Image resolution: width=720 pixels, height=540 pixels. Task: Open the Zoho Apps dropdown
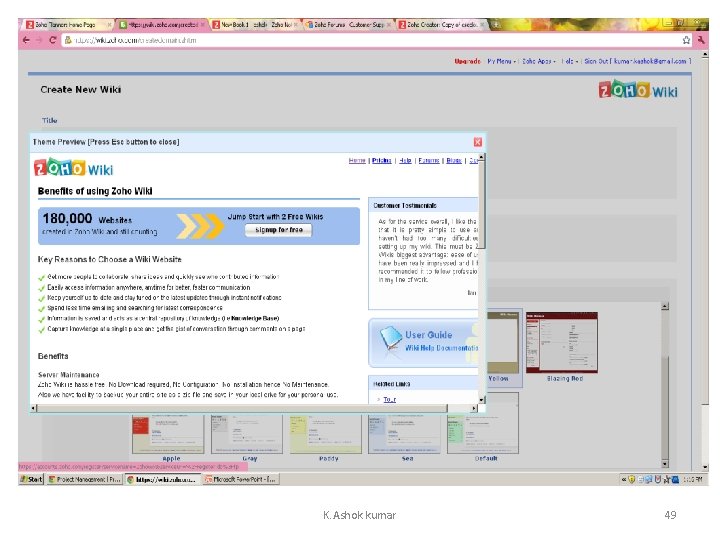[539, 61]
